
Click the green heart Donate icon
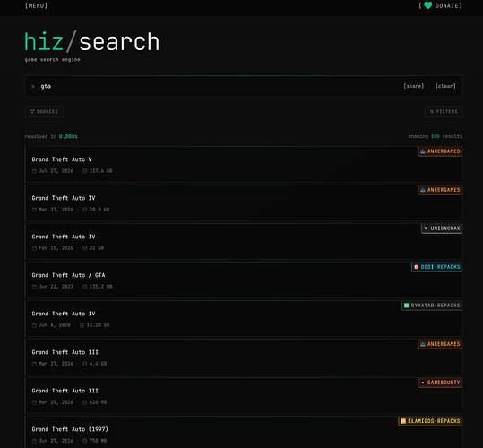coord(427,5)
